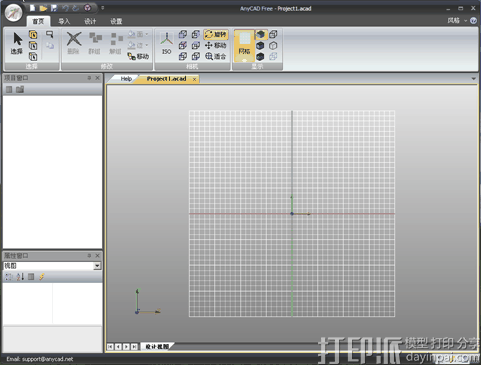Screen dimensions: 481x365
Task: Pick the middle selection-filter icon beside 选择
Action: (33, 45)
